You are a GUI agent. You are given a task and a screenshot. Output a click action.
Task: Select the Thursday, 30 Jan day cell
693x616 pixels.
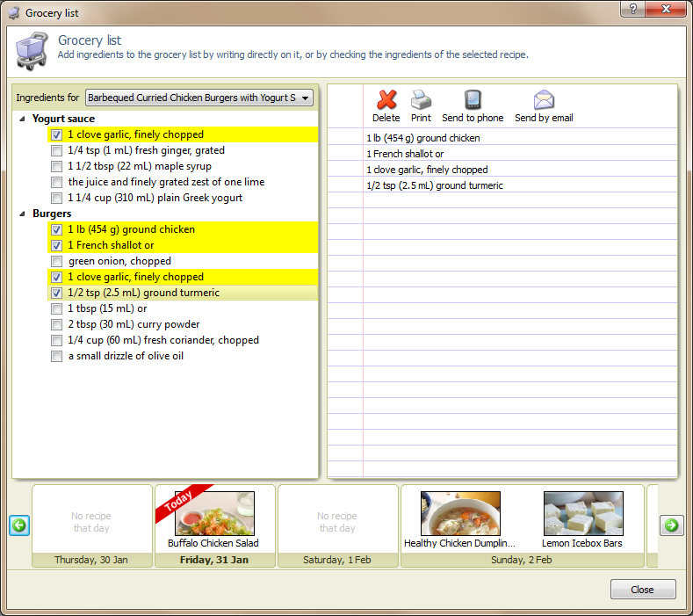click(92, 525)
